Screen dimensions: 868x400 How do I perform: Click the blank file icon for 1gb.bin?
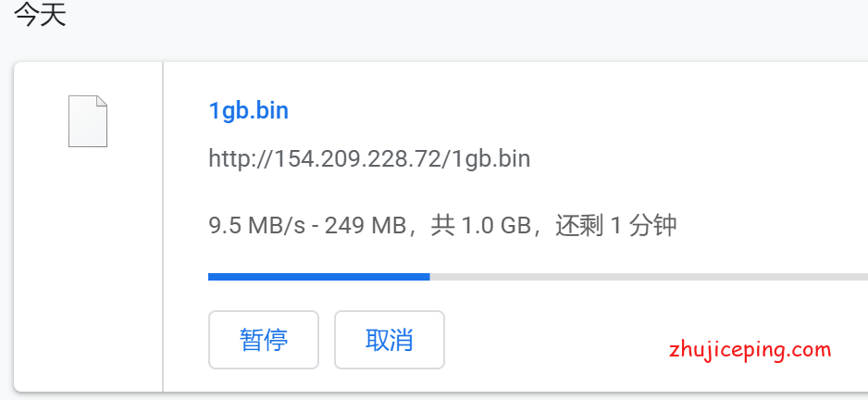tap(88, 121)
